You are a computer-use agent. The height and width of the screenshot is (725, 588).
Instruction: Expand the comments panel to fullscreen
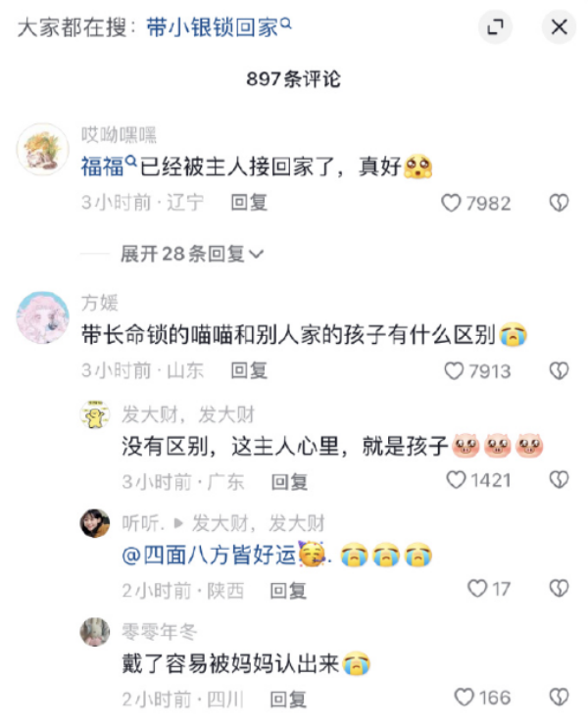click(x=495, y=26)
